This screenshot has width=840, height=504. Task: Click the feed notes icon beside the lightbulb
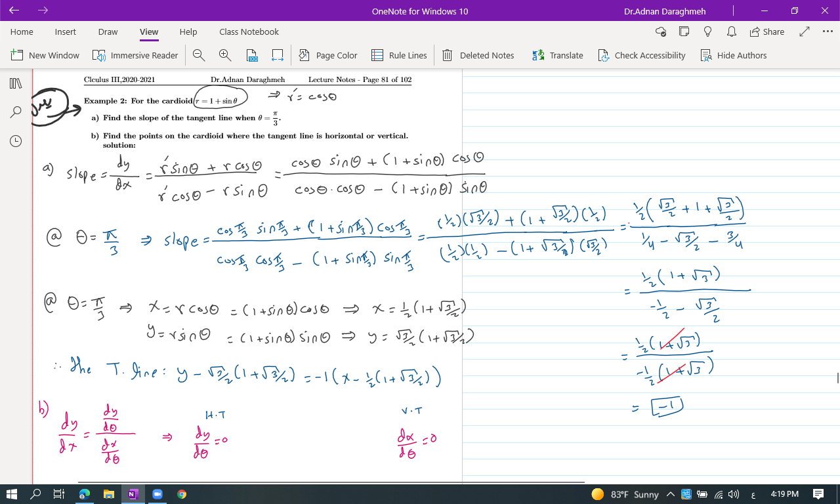[684, 31]
